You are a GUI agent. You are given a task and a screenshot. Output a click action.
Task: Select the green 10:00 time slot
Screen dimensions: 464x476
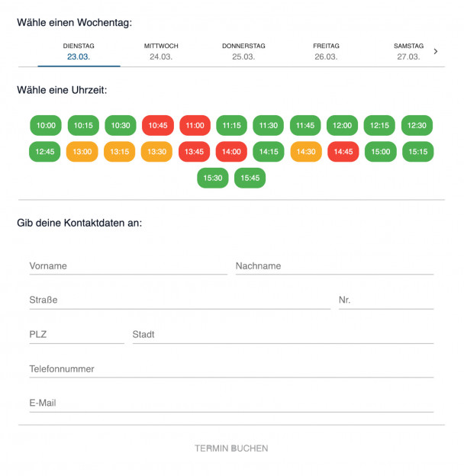(46, 126)
